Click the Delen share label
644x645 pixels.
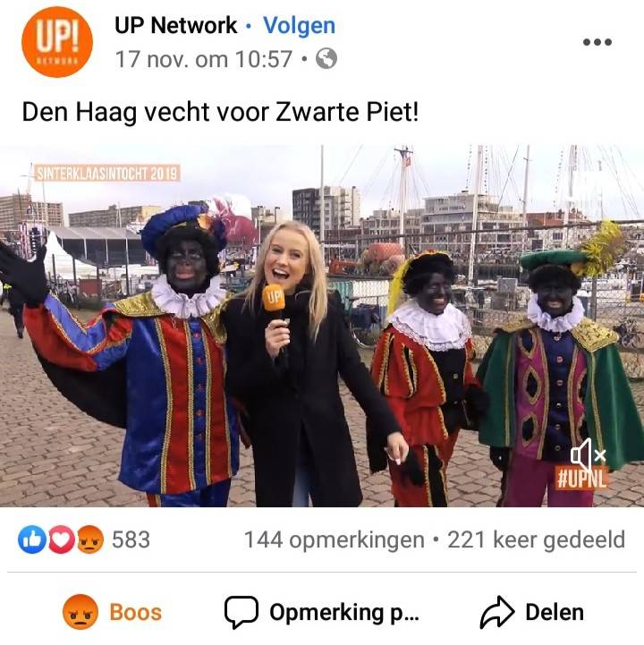[x=555, y=612]
